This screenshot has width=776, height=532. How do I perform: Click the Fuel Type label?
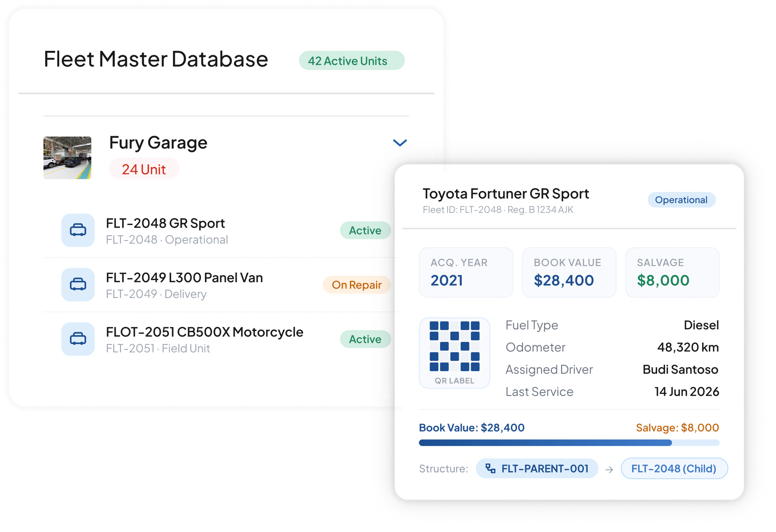[532, 325]
